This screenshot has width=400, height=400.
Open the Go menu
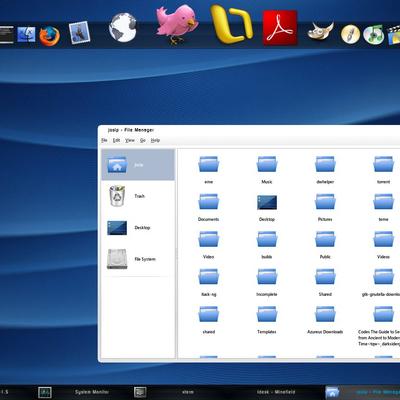coord(143,140)
